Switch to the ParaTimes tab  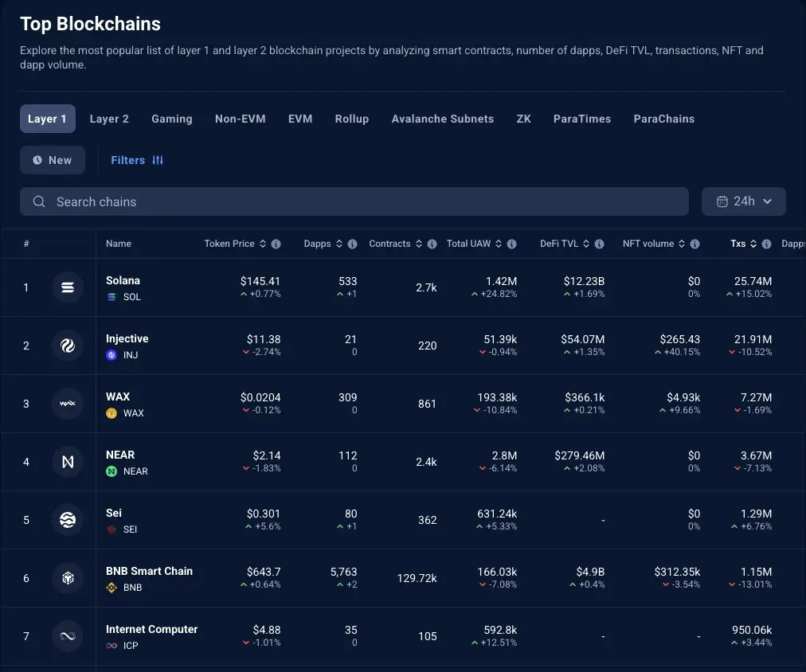point(582,119)
